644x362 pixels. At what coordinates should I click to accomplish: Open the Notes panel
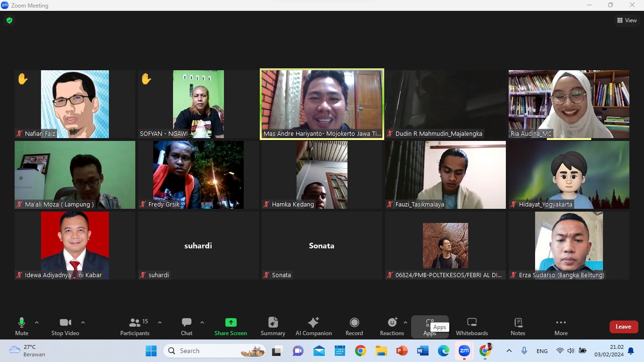point(517,326)
